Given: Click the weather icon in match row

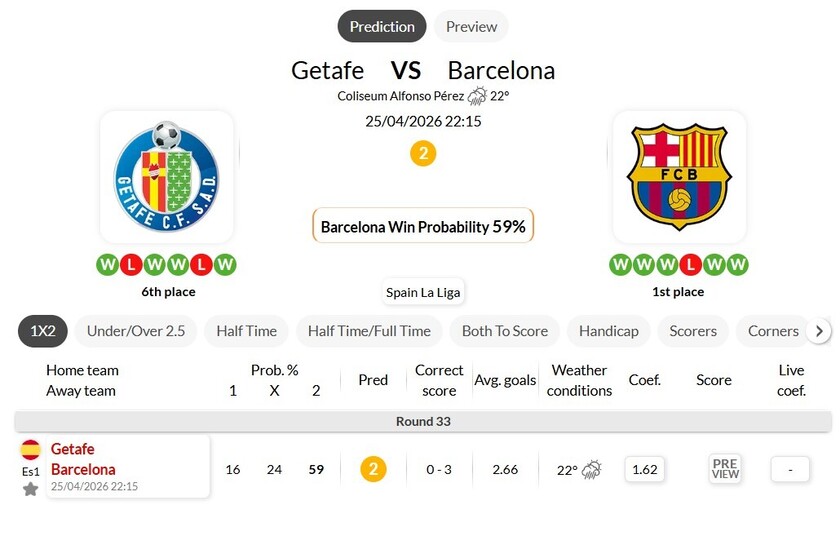Looking at the screenshot, I should point(591,469).
